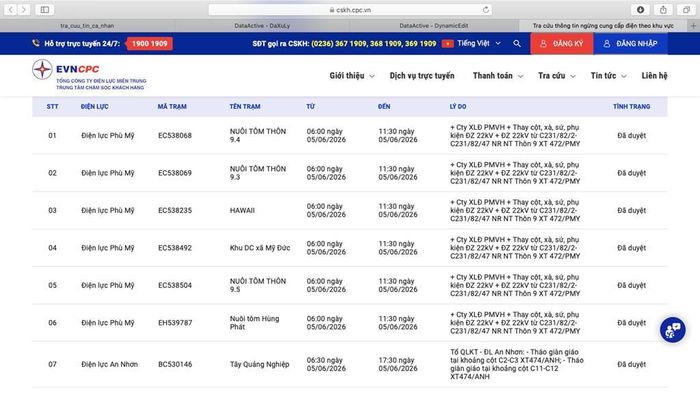Select station code EC538492
Screen dimensions: 700x394
tap(175, 248)
